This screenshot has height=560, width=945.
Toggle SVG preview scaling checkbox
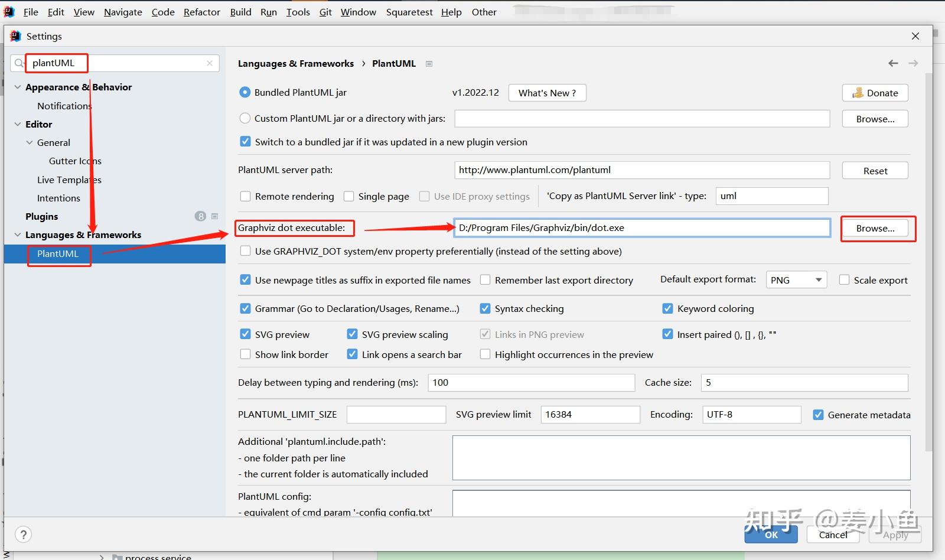point(352,334)
